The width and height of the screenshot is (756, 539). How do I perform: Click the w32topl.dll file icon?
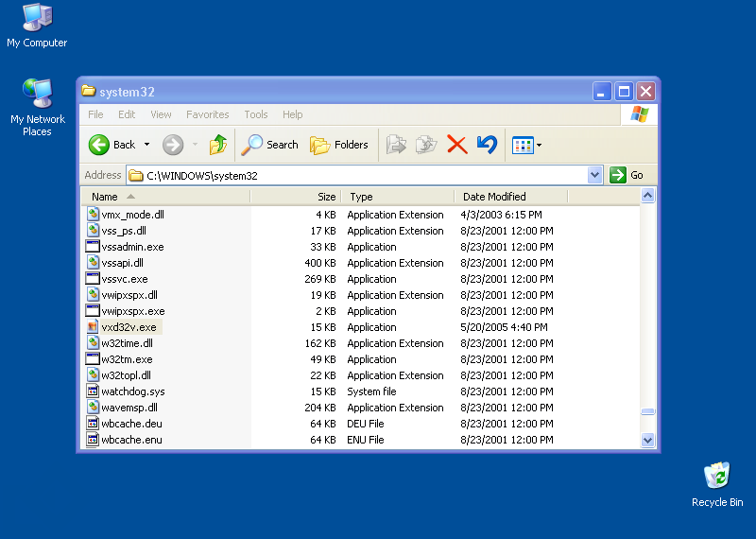(93, 374)
